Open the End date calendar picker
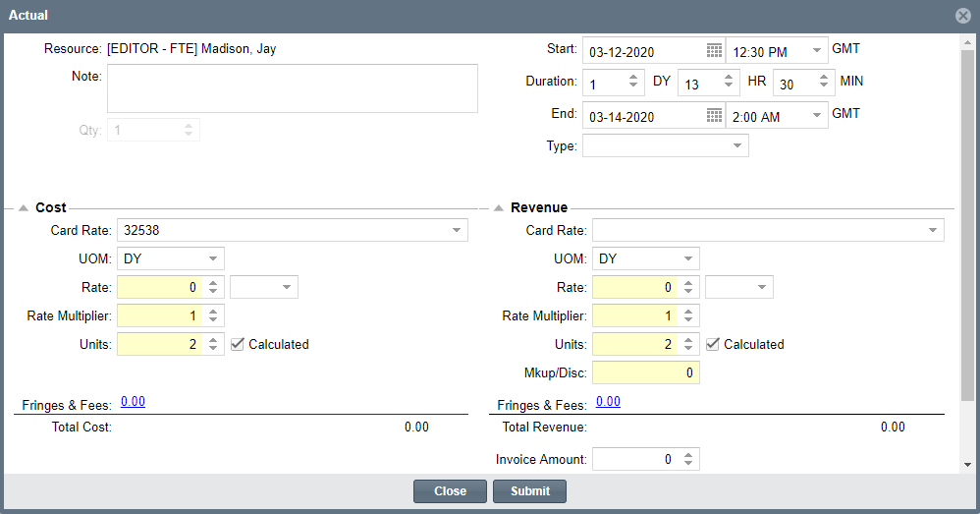Image resolution: width=980 pixels, height=514 pixels. [714, 116]
